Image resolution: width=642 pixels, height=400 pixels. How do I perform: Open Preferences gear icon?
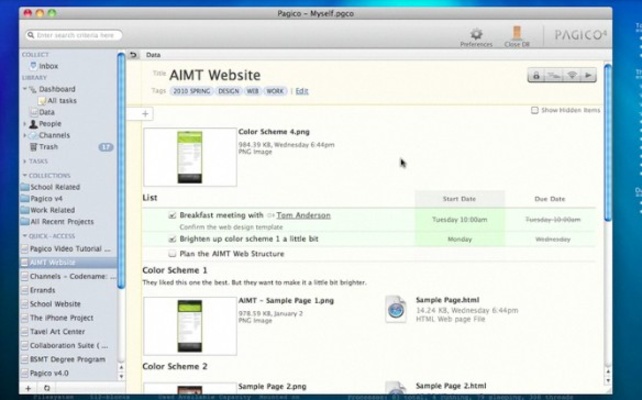click(476, 34)
